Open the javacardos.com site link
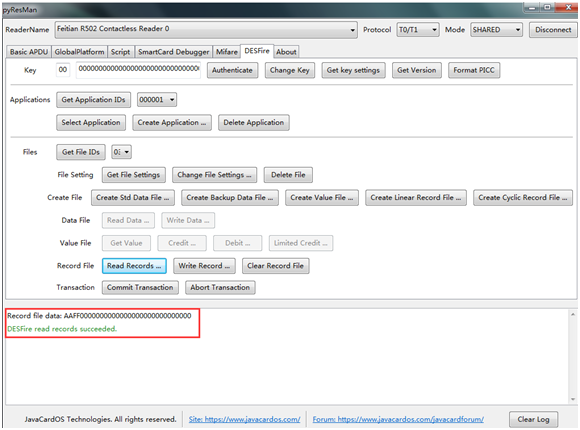The height and width of the screenshot is (430, 580). (245, 419)
